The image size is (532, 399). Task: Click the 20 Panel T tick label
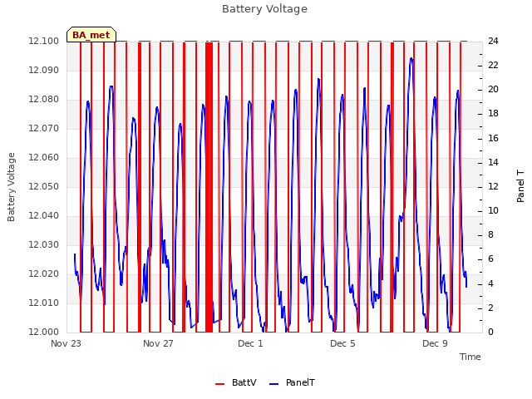[x=493, y=90]
